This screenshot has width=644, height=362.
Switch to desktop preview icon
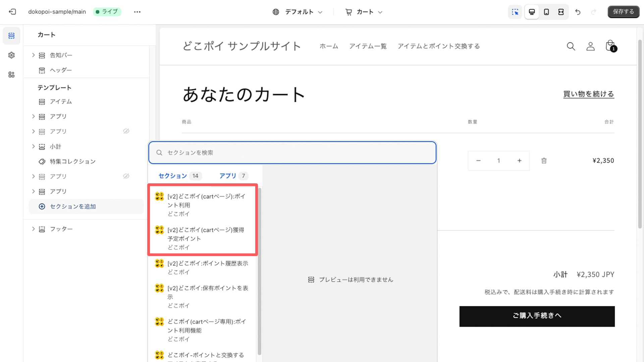pos(532,12)
